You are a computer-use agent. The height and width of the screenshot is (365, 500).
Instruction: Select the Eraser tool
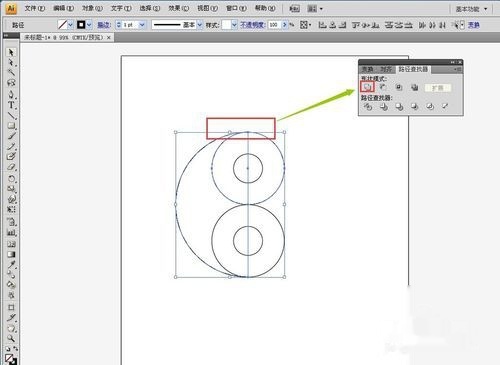(x=11, y=167)
